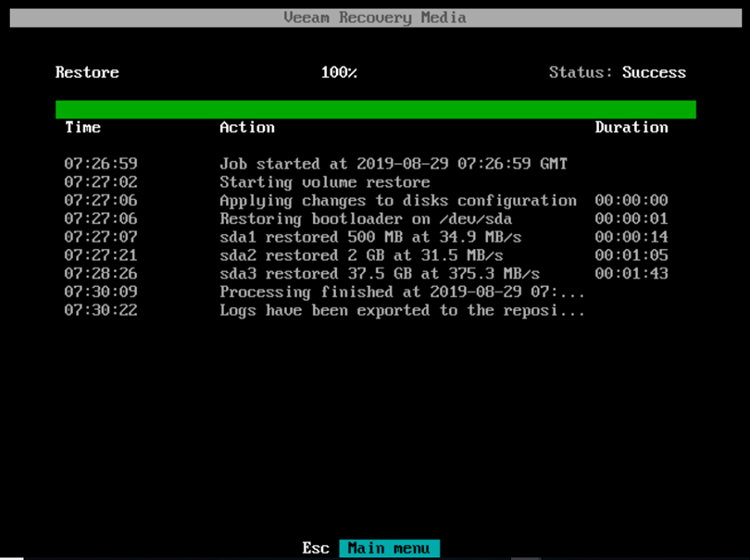750x560 pixels.
Task: Select the 'Job started at' log entry
Action: point(393,164)
